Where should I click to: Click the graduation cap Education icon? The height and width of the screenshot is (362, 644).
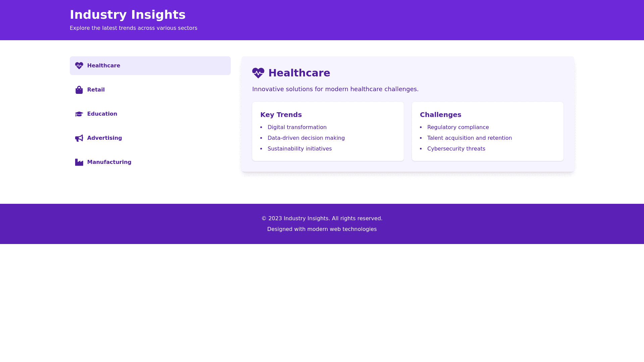point(79,114)
